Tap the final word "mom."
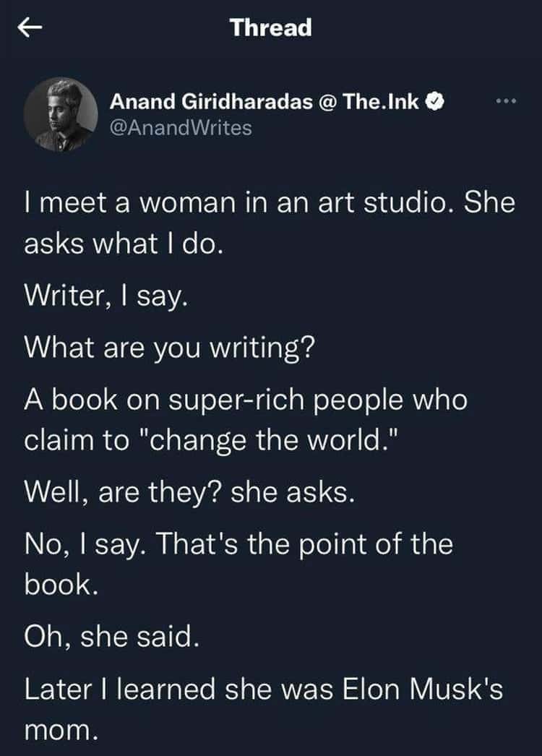 coord(61,731)
